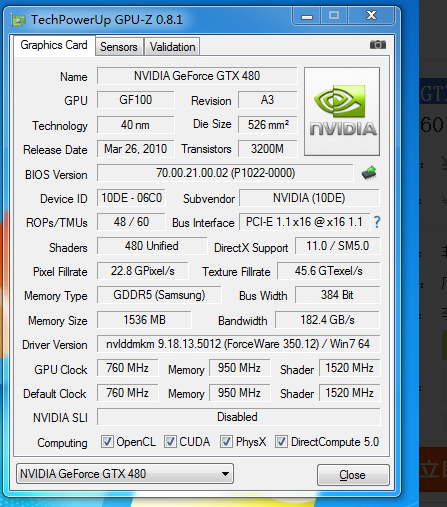This screenshot has height=507, width=447.
Task: Click the Default Clock field 760 MHz
Action: 128,393
